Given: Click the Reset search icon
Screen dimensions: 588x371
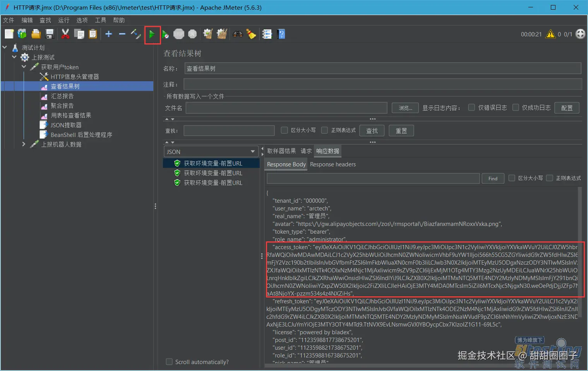Looking at the screenshot, I should (x=251, y=34).
